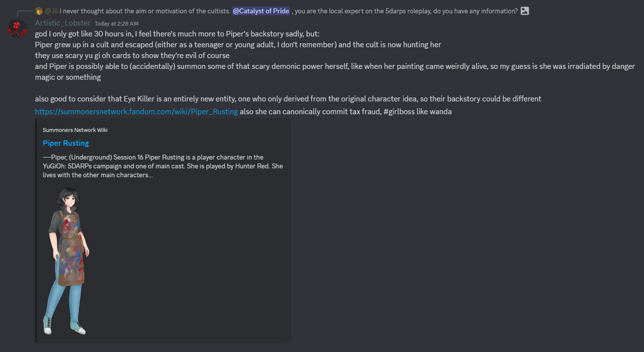Click the embed description about Session 16
Image resolution: width=644 pixels, height=352 pixels.
click(x=162, y=166)
